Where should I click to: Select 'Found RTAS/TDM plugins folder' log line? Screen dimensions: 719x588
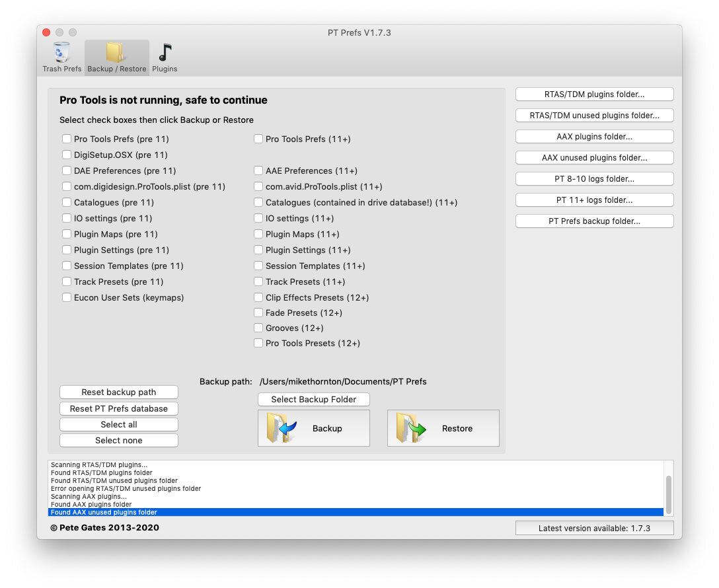coord(356,472)
